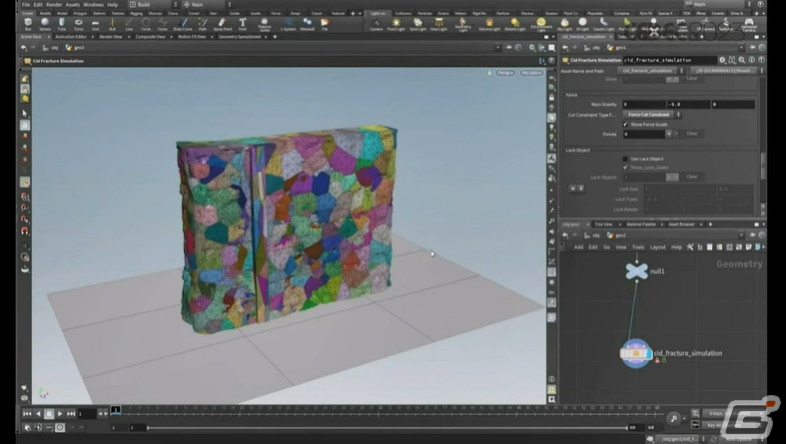
Task: Open the Assets menu
Action: click(73, 5)
